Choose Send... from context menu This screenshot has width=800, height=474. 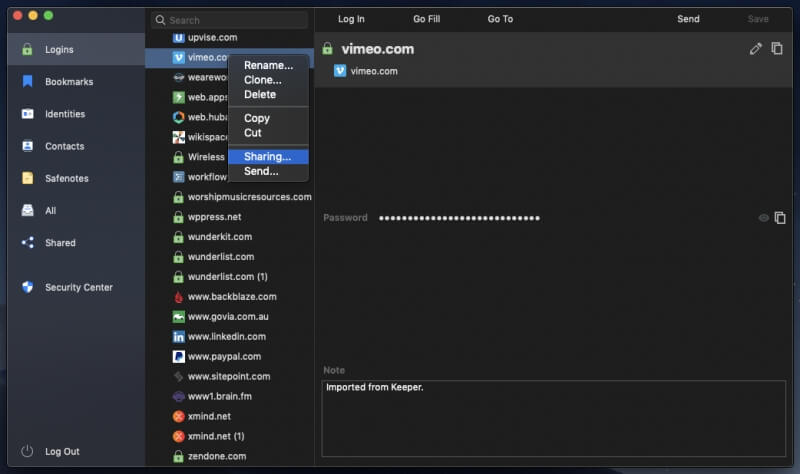click(x=268, y=171)
